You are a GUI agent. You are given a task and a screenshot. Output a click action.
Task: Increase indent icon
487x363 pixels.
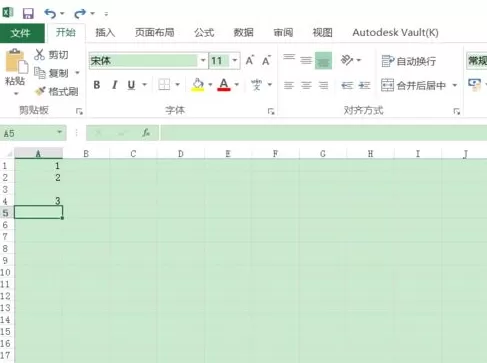point(364,85)
